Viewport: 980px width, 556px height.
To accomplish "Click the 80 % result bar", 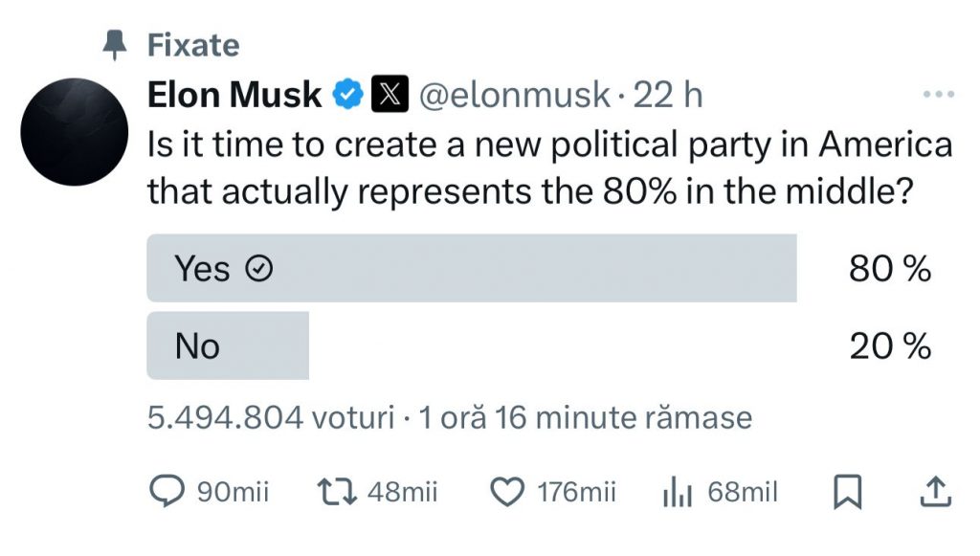I will coord(472,268).
